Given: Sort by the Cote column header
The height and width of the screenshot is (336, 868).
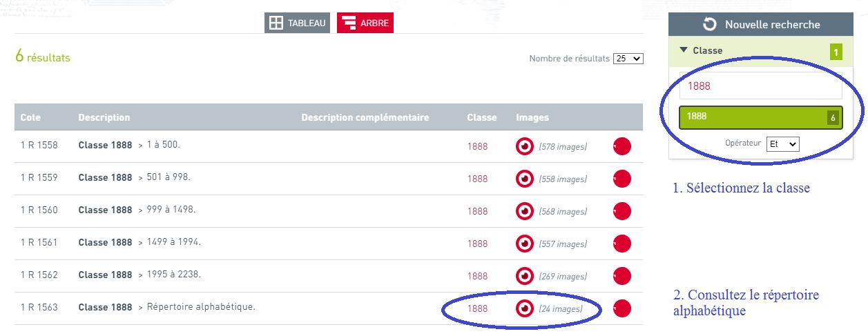Looking at the screenshot, I should pyautogui.click(x=30, y=117).
